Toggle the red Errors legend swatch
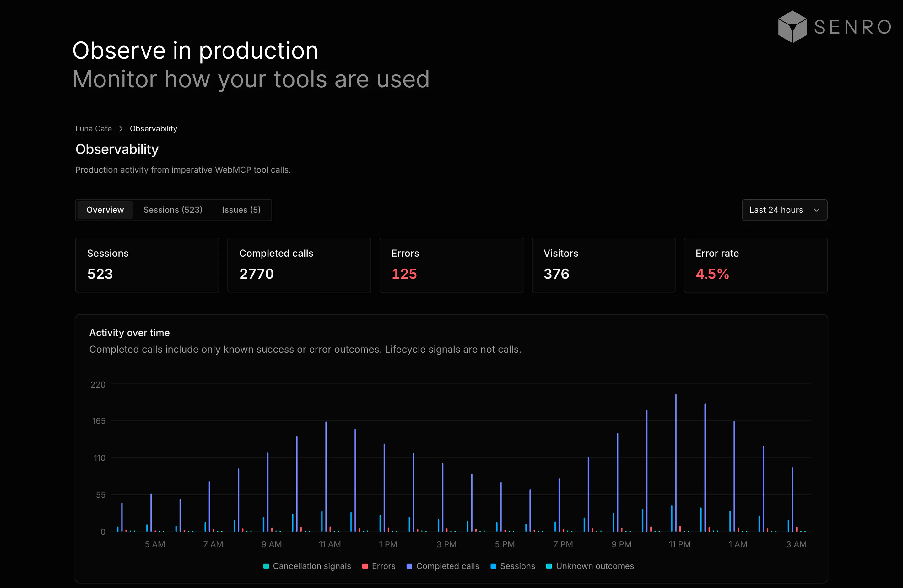Image resolution: width=903 pixels, height=588 pixels. pyautogui.click(x=365, y=566)
